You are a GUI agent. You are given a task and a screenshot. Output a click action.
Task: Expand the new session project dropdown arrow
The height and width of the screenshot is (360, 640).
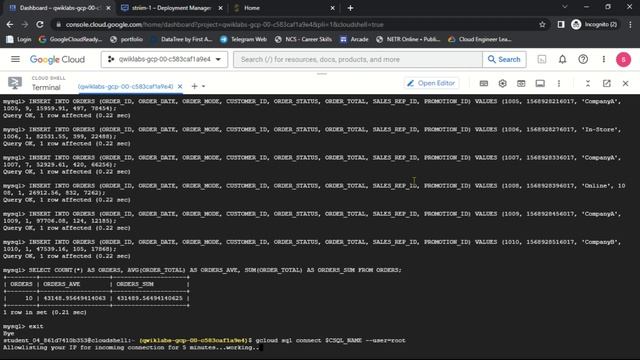[204, 87]
